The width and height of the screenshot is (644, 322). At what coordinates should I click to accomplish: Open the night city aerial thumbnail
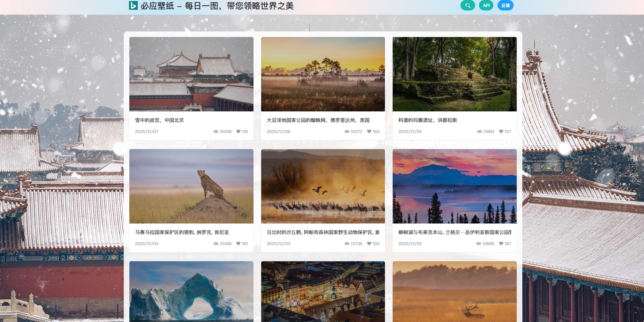(x=323, y=292)
